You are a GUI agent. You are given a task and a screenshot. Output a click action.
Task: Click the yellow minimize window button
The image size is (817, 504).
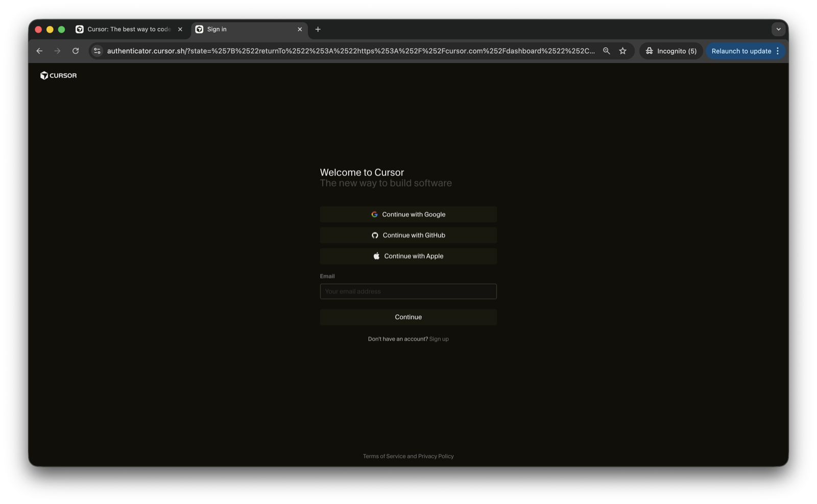point(50,30)
